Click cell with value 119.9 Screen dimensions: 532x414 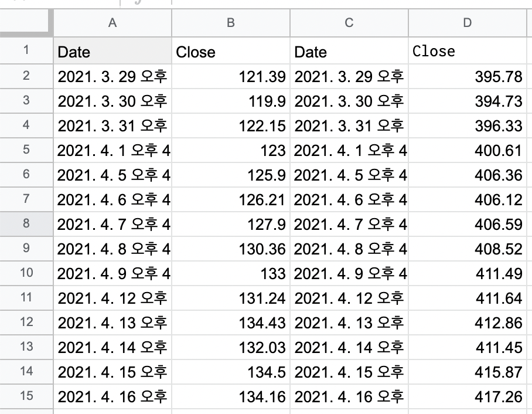(x=231, y=101)
